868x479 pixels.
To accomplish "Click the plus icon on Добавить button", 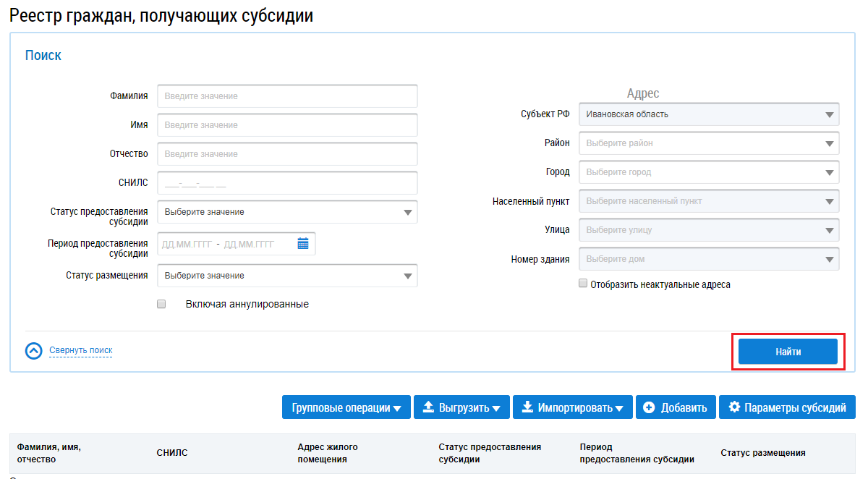I will 649,407.
